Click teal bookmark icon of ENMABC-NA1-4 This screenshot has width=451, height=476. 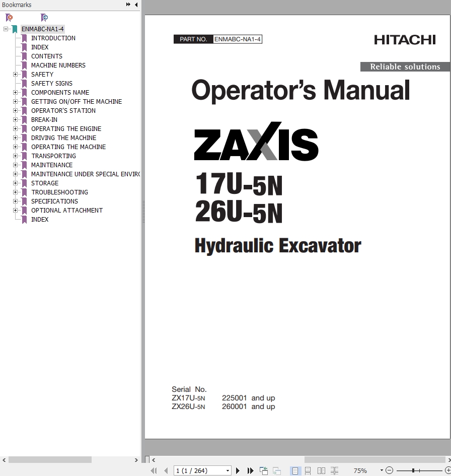click(15, 29)
